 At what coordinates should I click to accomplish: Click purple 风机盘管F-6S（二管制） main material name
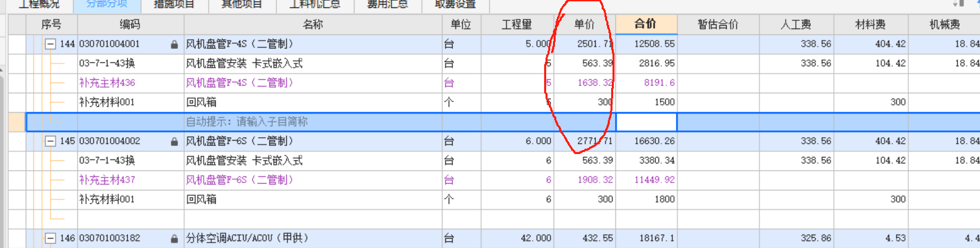[240, 180]
